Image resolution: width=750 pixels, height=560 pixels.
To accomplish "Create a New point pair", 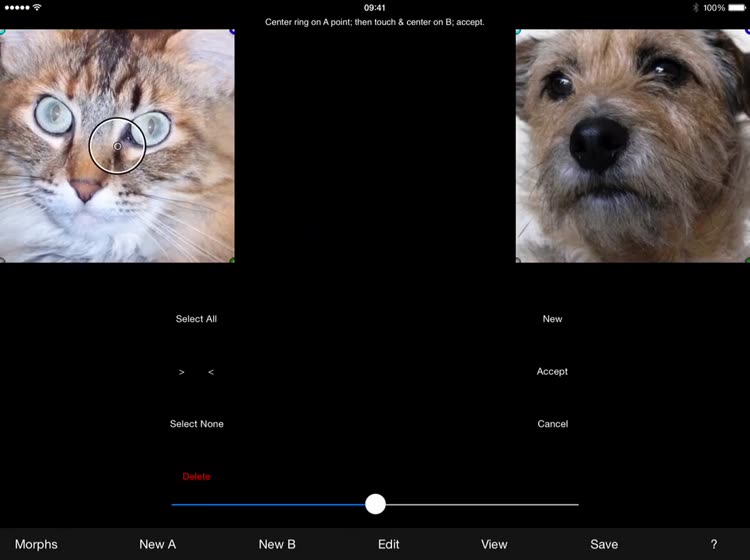I will [x=552, y=319].
